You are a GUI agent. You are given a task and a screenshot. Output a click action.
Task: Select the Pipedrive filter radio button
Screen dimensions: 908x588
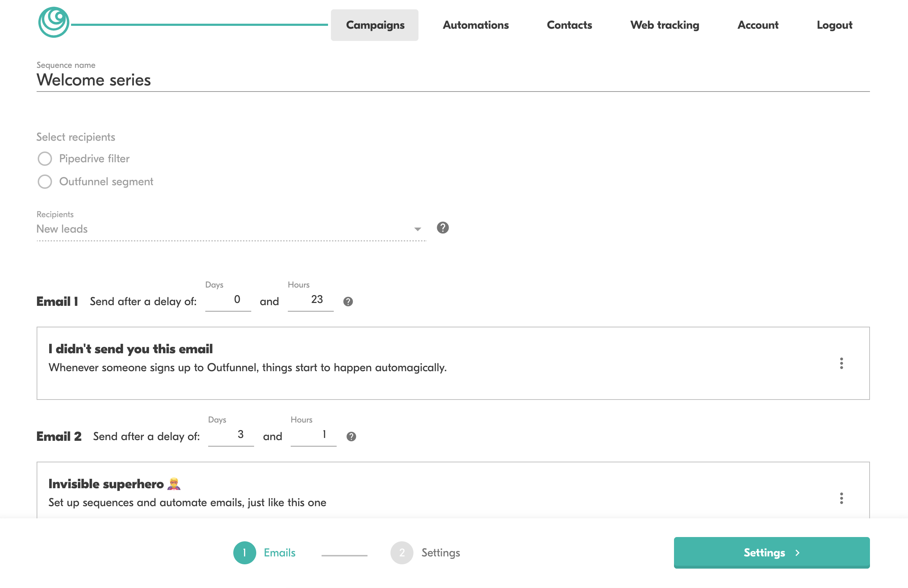(45, 158)
